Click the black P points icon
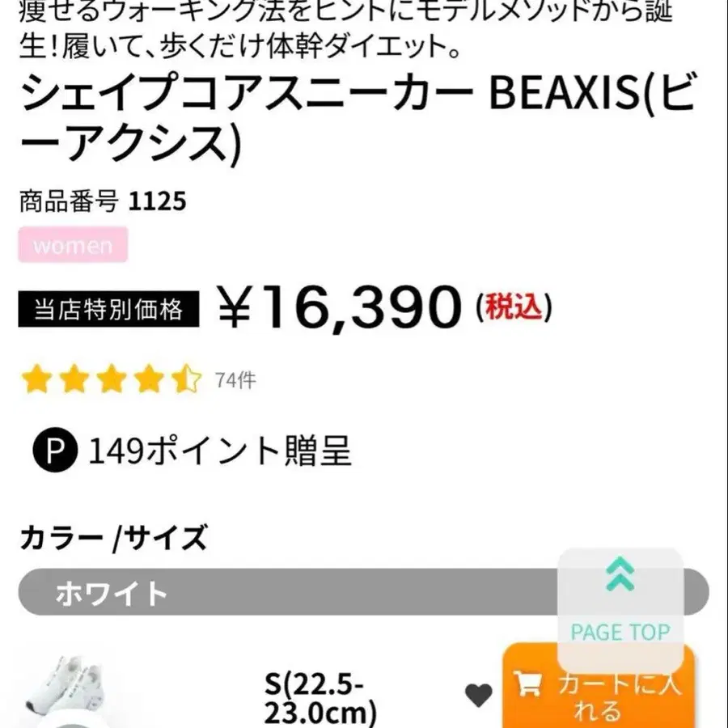Viewport: 728px width, 728px height. point(54,451)
